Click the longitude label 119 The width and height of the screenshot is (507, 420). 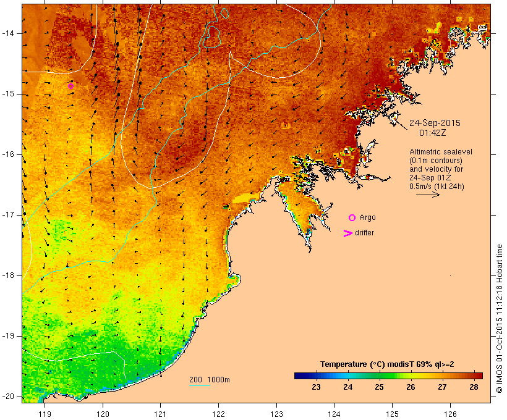pos(45,414)
